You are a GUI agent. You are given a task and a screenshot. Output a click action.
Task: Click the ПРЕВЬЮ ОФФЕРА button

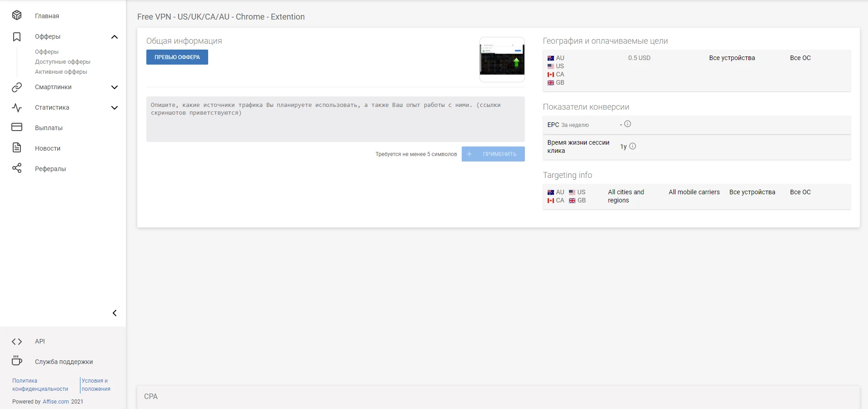177,57
